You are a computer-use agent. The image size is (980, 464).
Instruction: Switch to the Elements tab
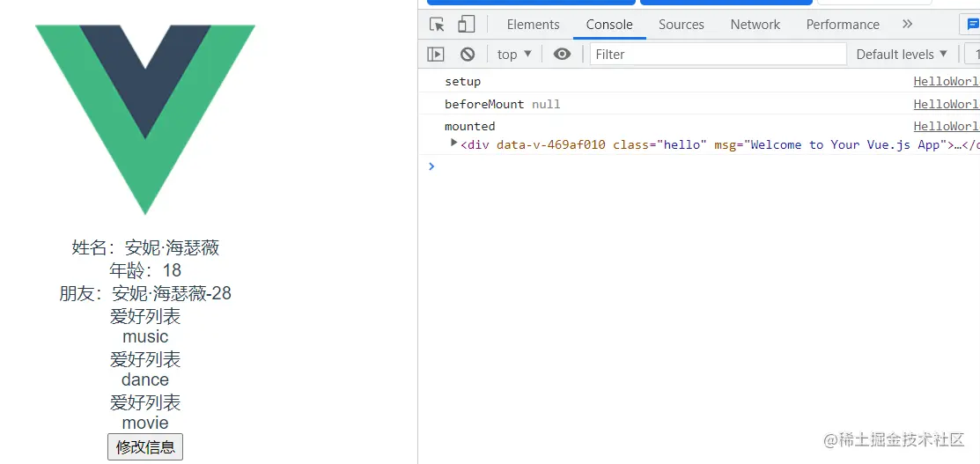point(533,25)
